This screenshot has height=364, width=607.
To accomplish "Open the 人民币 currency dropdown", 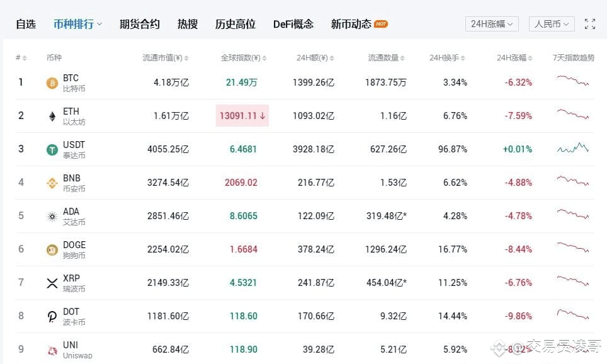I will tap(552, 25).
